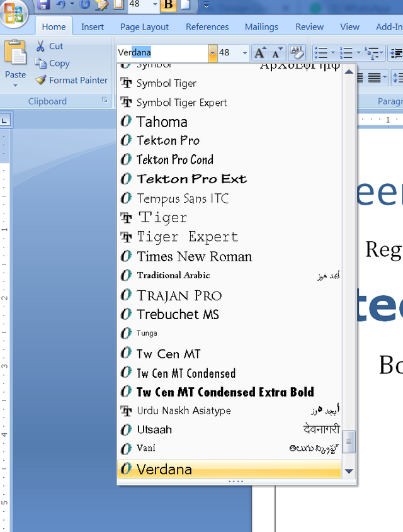The width and height of the screenshot is (403, 532).
Task: Select Traditional Arabic font
Action: point(229,275)
